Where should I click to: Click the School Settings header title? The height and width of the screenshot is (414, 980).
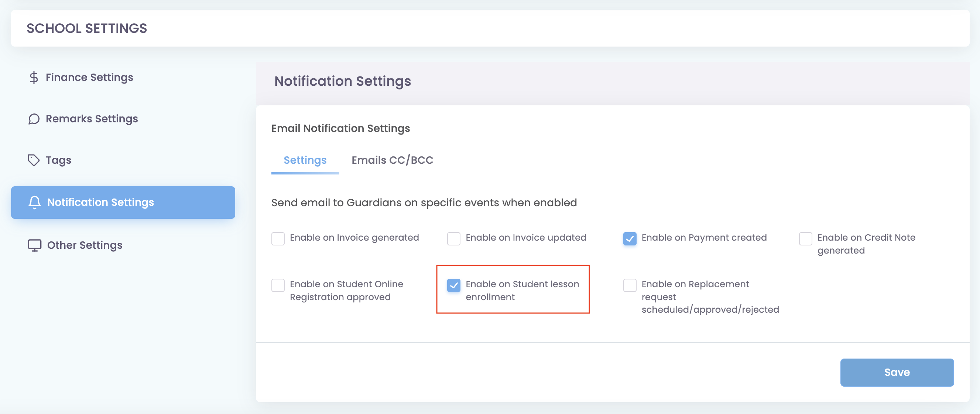pyautogui.click(x=87, y=28)
